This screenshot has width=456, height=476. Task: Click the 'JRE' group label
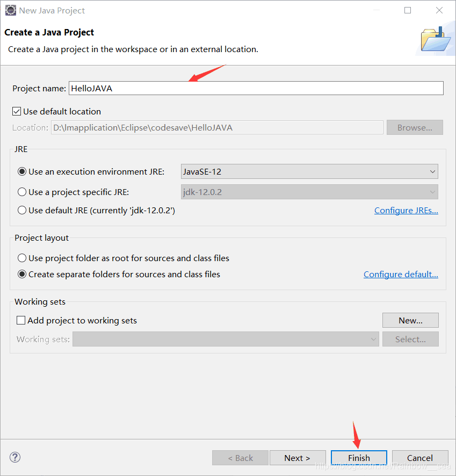(21, 149)
